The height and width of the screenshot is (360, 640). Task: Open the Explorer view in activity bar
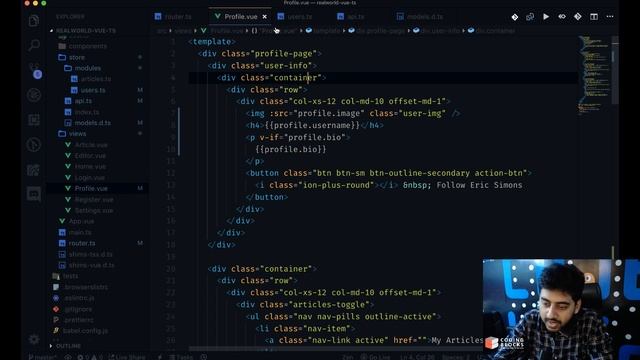[x=34, y=20]
